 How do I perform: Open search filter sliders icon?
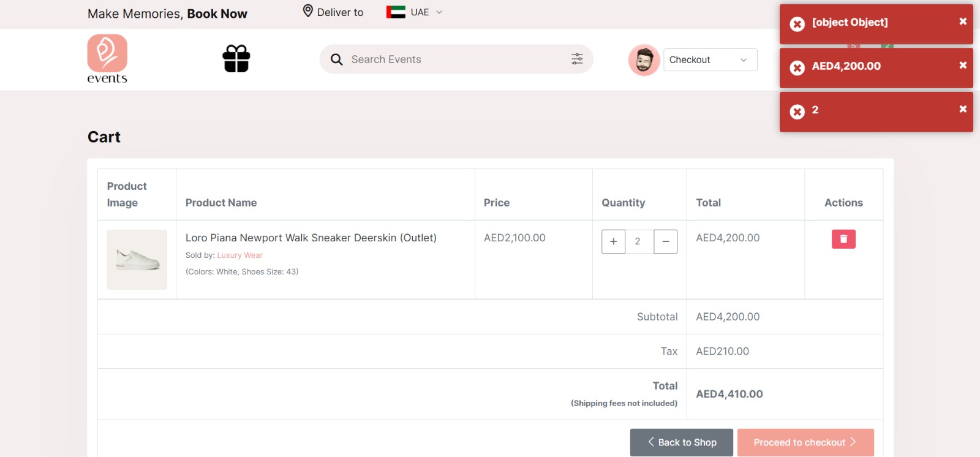pos(577,59)
